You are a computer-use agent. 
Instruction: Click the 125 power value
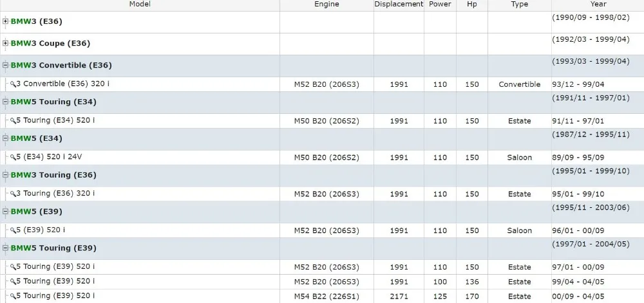point(440,297)
